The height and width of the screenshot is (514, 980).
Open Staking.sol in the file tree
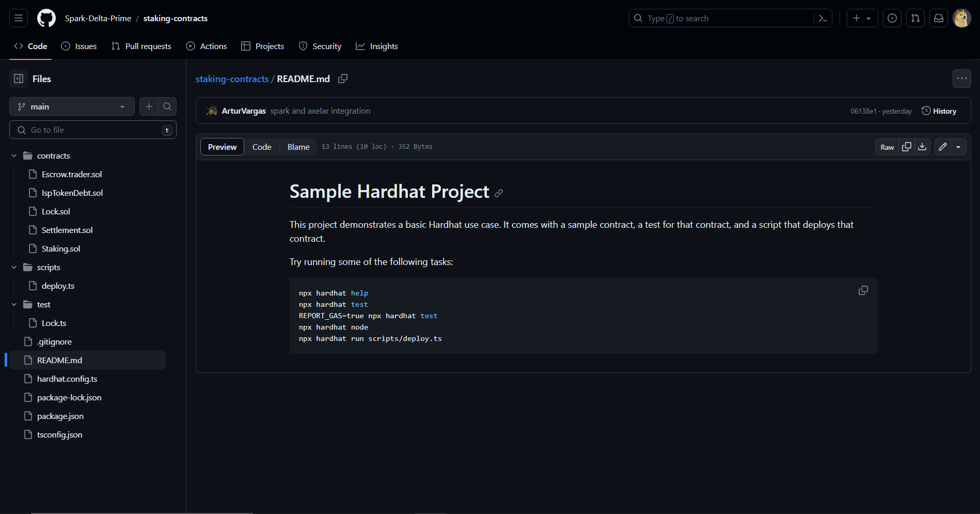point(61,248)
